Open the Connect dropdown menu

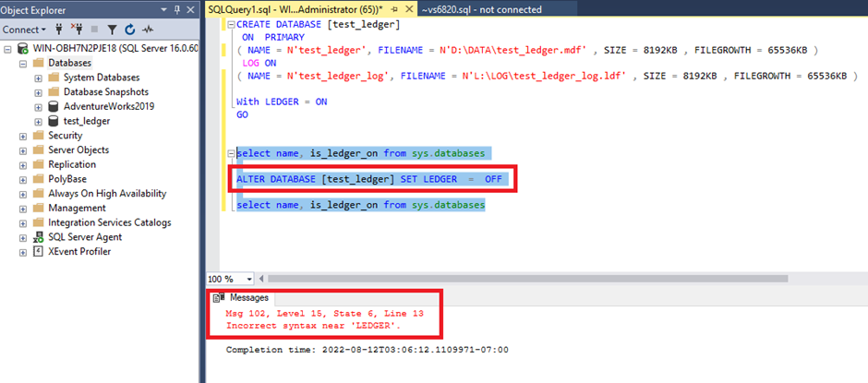(x=24, y=30)
